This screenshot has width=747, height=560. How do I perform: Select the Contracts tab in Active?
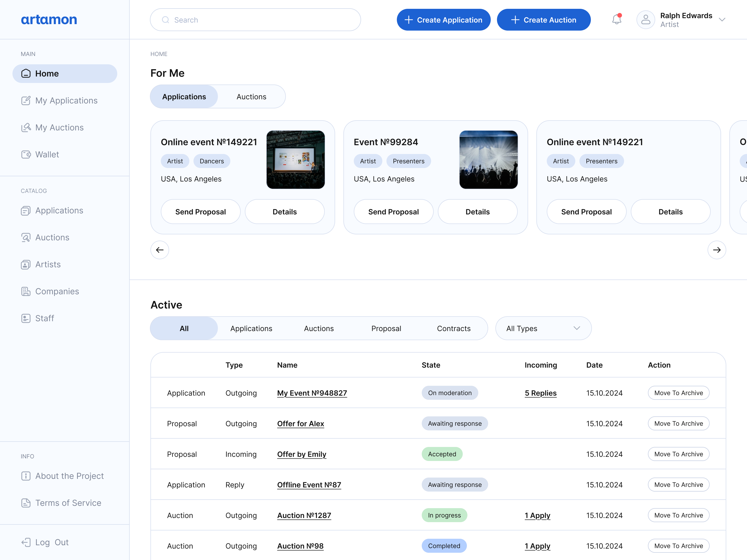[454, 328]
